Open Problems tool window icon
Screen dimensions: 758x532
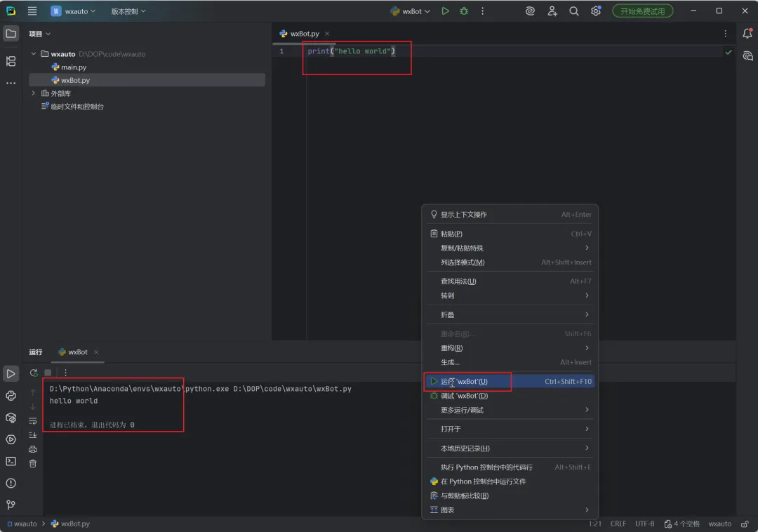(11, 483)
